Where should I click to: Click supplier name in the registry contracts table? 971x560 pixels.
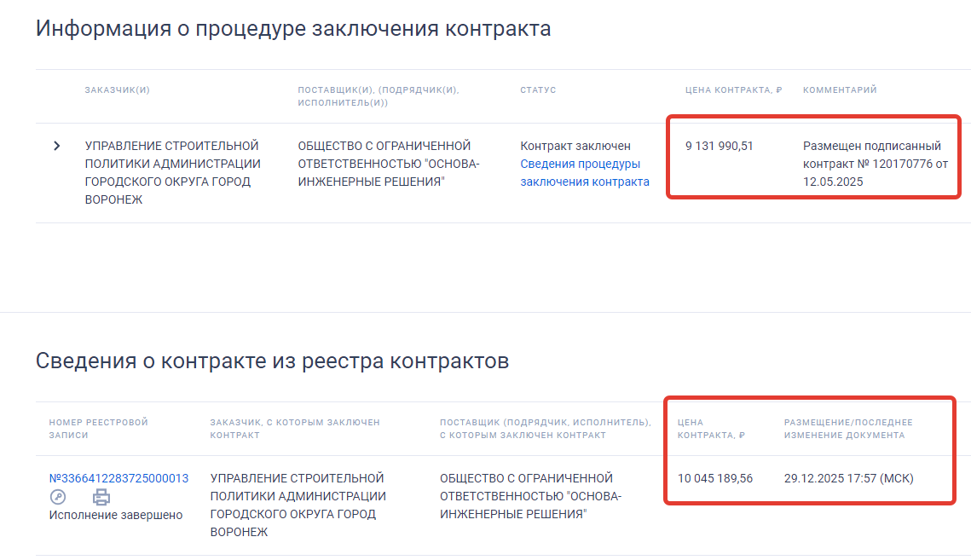pos(530,496)
